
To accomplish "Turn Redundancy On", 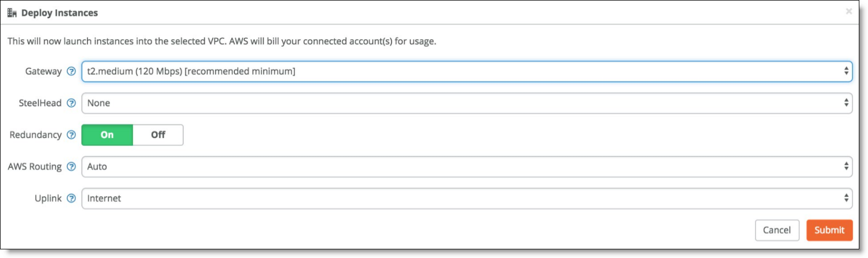I will [107, 135].
